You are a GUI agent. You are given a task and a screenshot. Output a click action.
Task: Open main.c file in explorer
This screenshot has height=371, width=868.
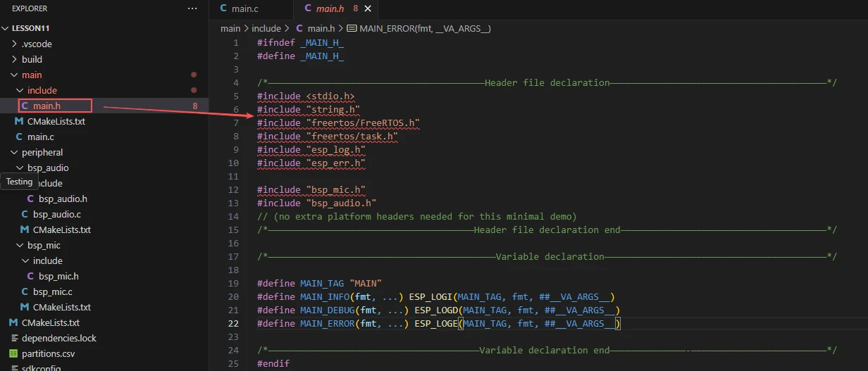point(40,137)
